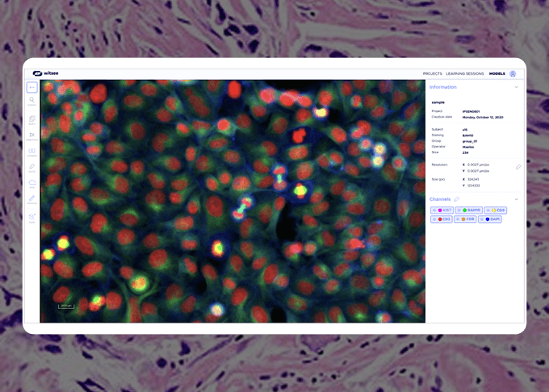Go to the Models menu
The image size is (549, 392).
[497, 73]
